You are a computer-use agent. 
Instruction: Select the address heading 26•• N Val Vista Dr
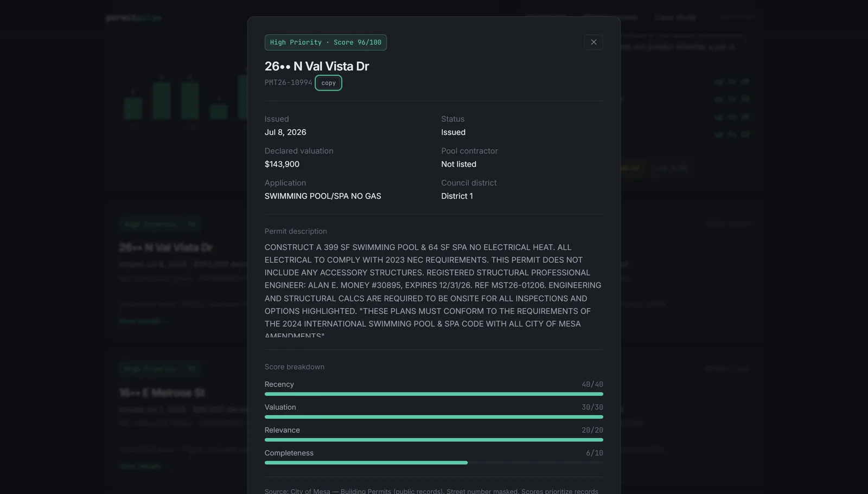[x=317, y=66]
